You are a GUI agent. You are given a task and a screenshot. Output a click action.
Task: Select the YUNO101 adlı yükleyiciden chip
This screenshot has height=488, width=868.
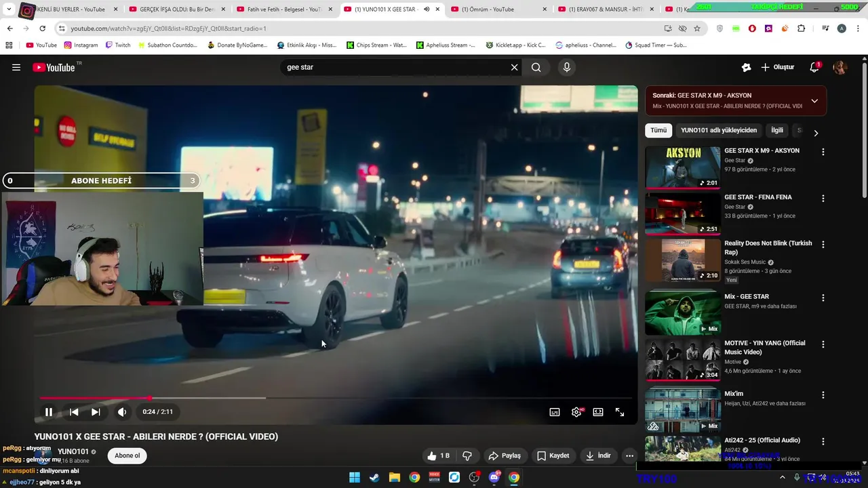click(718, 130)
